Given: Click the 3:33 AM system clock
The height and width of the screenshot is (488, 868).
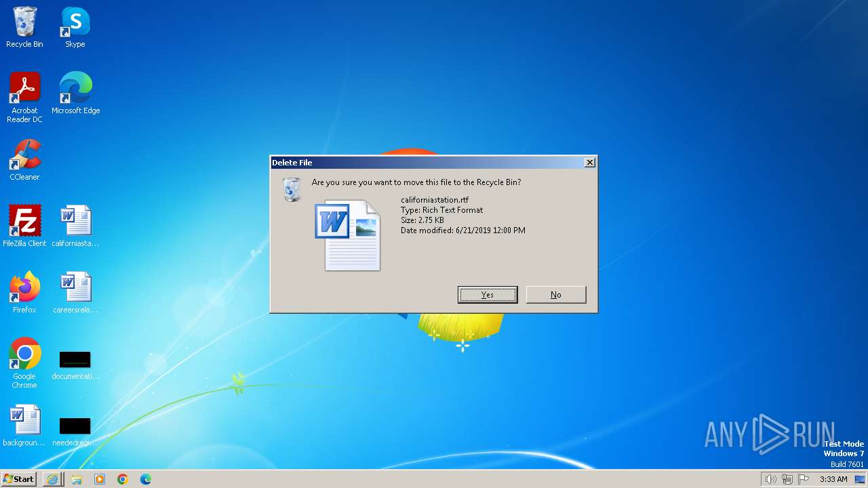Looking at the screenshot, I should 833,479.
